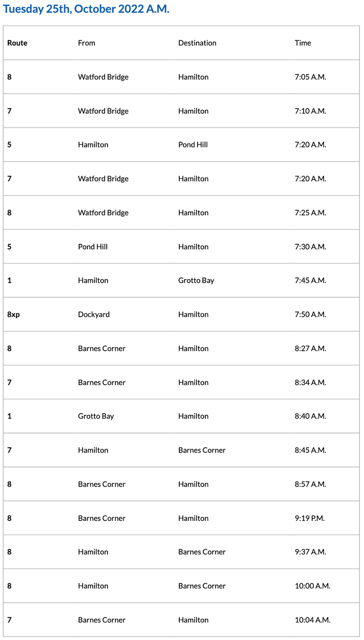
Task: Click the 7:05 A.M. time cell
Action: point(310,77)
